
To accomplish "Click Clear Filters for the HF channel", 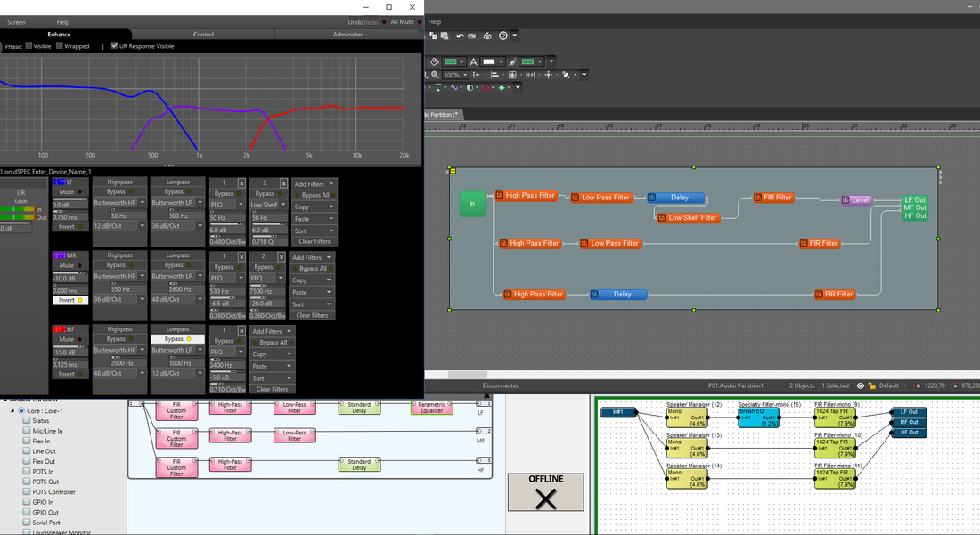I will [272, 389].
